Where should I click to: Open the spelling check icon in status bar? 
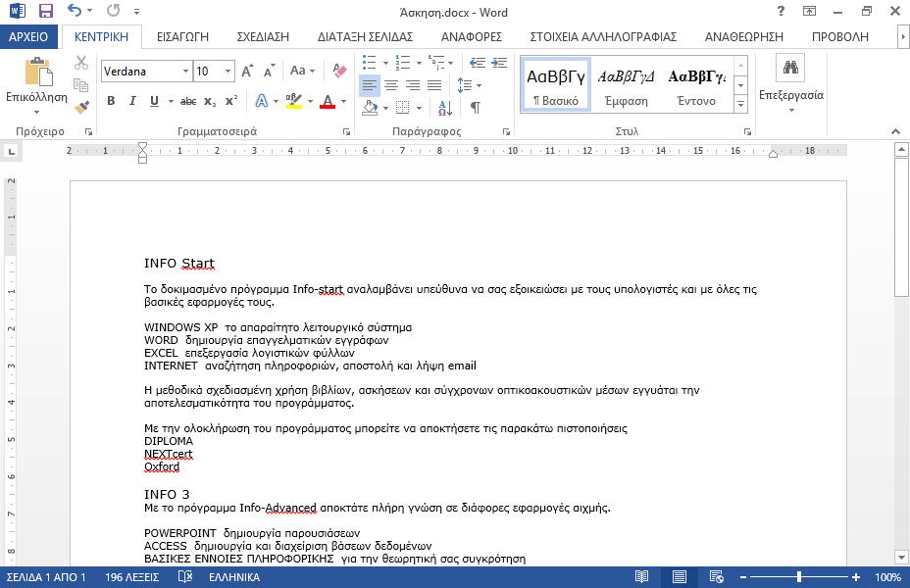coord(184,576)
